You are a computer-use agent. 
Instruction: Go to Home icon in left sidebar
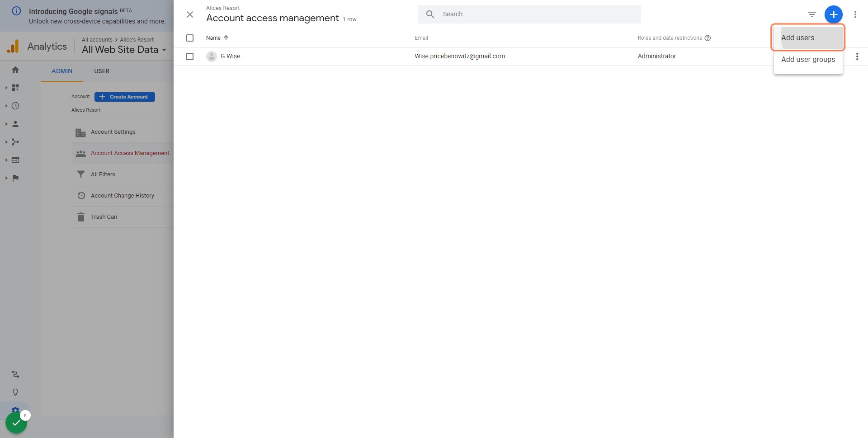click(15, 70)
